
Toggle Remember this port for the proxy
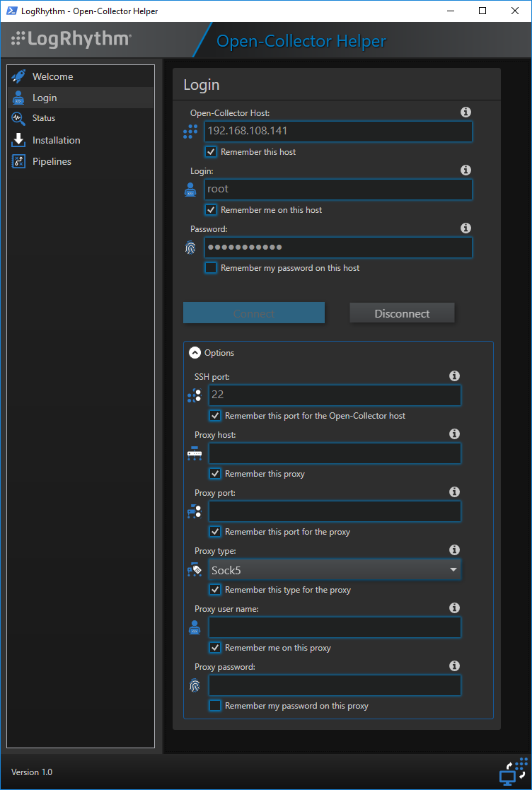pyautogui.click(x=215, y=532)
